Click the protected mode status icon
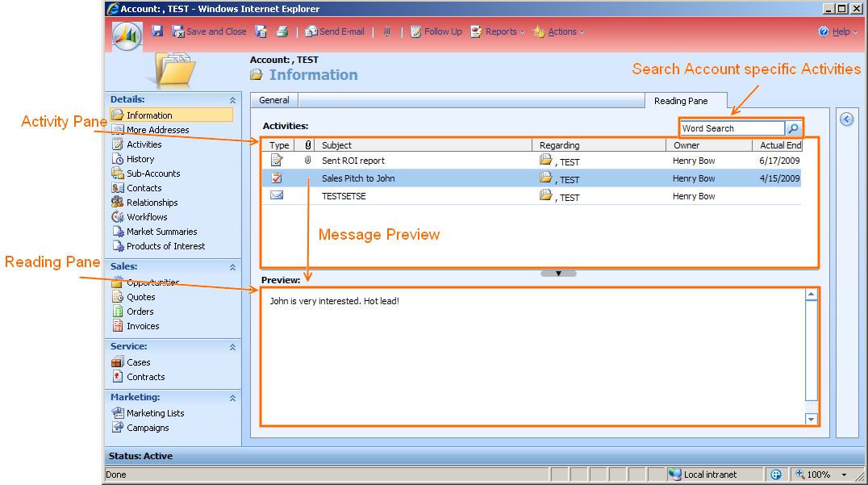This screenshot has height=485, width=868. (x=776, y=475)
